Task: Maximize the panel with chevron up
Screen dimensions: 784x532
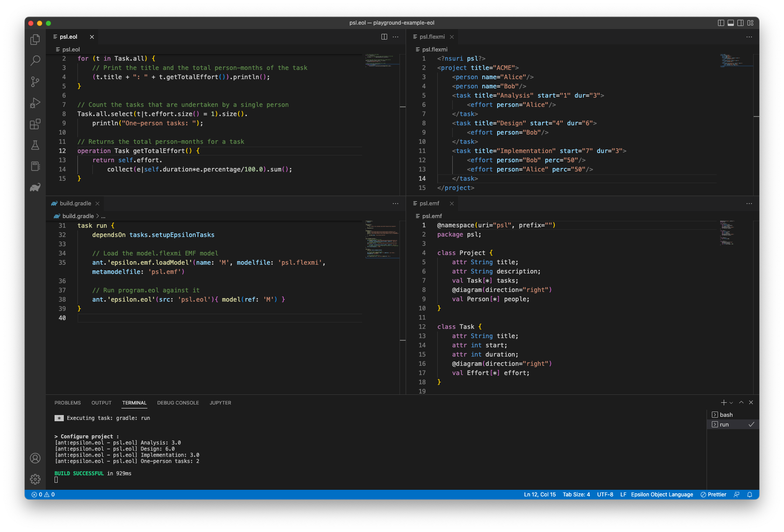Action: tap(741, 402)
